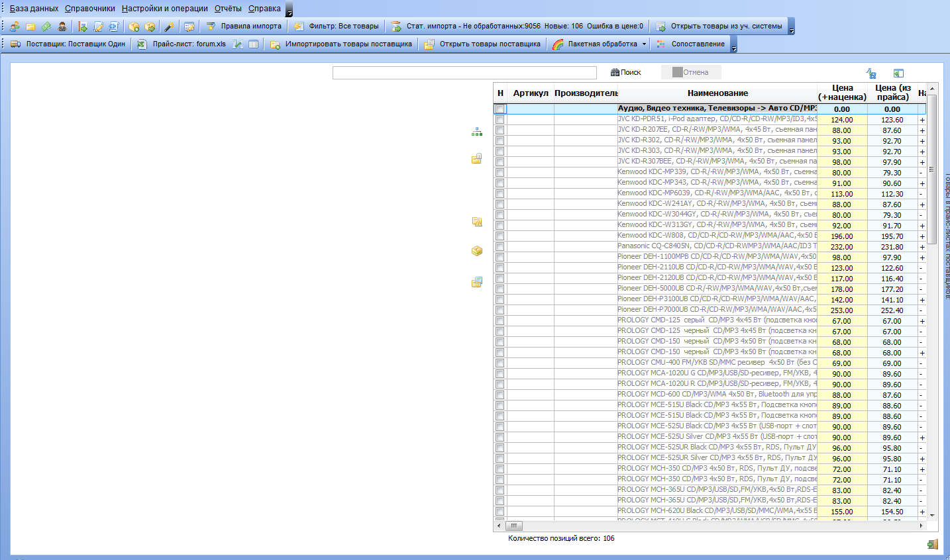Click the document refresh toolbar icon

(x=114, y=26)
